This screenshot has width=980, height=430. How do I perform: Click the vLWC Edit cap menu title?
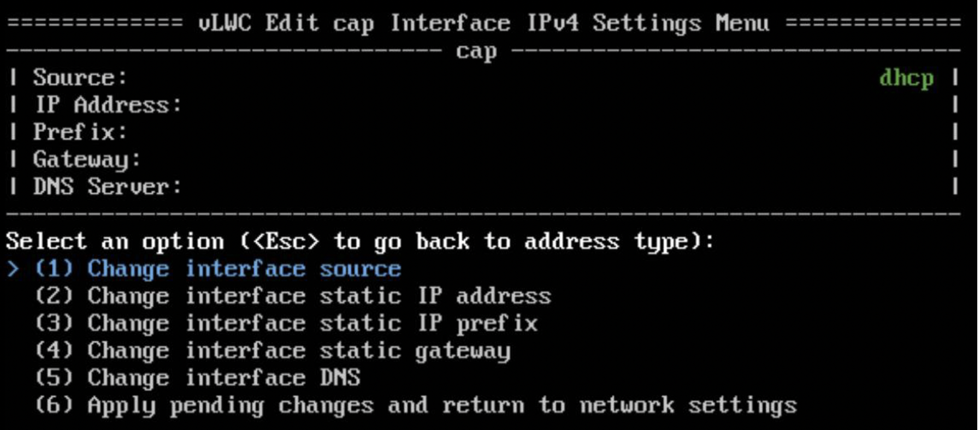pos(484,23)
